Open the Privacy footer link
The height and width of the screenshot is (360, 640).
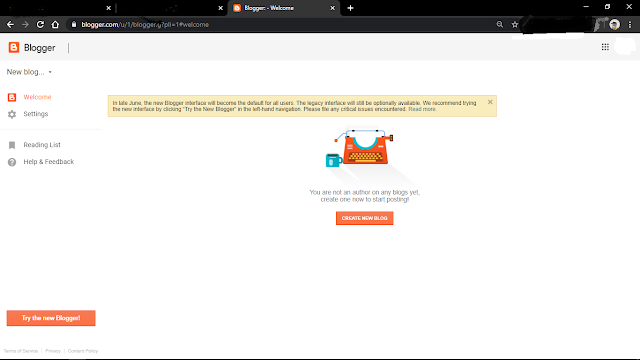pyautogui.click(x=53, y=351)
